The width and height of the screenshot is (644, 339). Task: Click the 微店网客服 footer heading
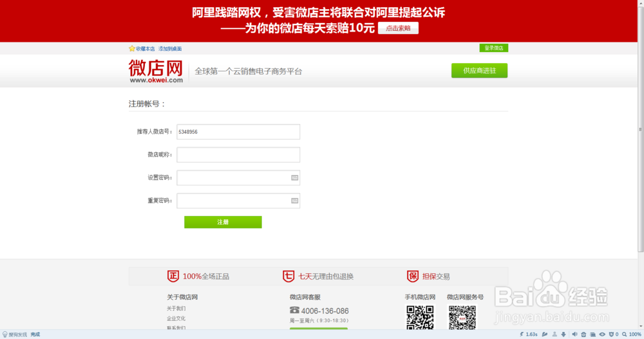pos(305,297)
